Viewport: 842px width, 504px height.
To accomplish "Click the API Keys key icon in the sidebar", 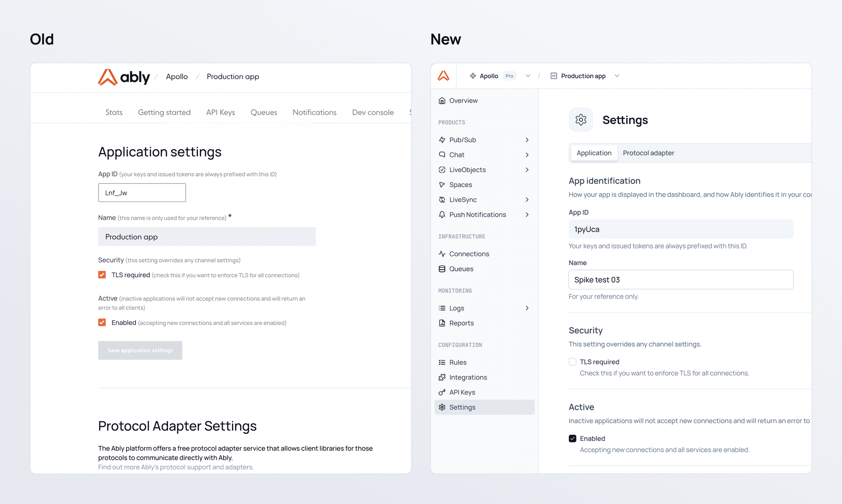I will pyautogui.click(x=442, y=393).
